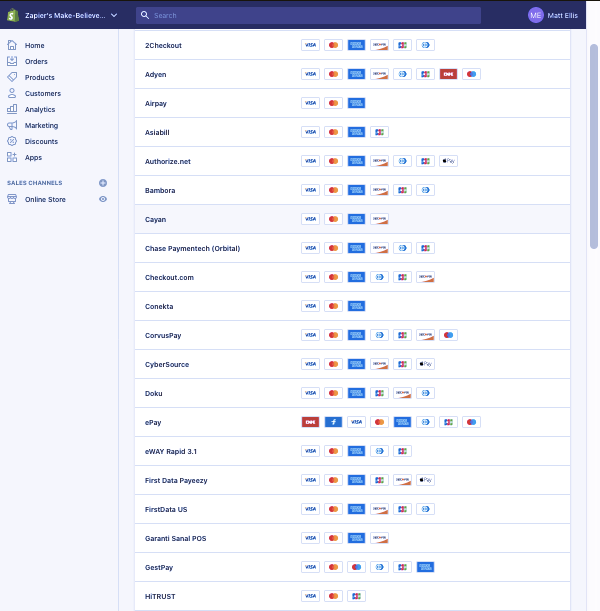Screen dimensions: 600x611
Task: Click the Discover icon in Cayan row
Action: (379, 219)
